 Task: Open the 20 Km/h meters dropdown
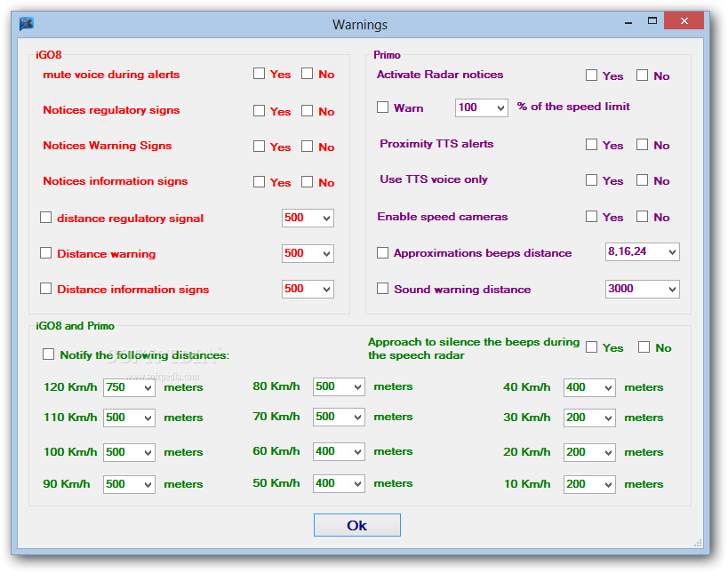589,452
